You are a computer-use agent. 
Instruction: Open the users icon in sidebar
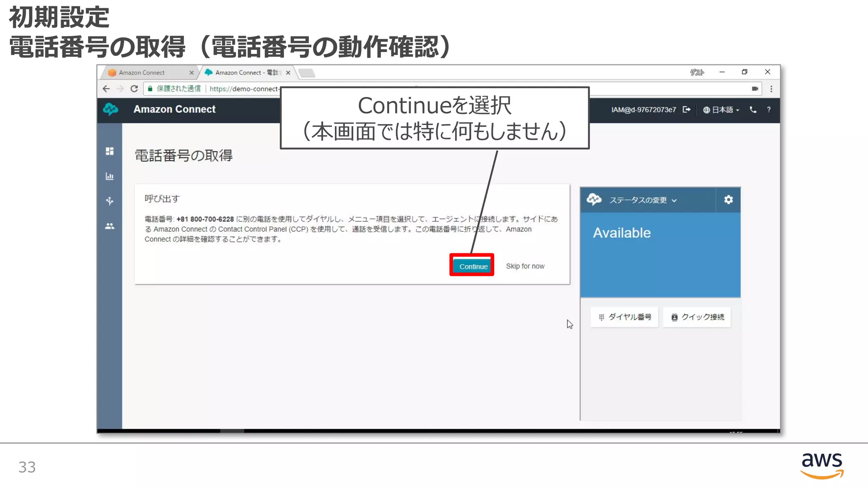[x=110, y=226]
